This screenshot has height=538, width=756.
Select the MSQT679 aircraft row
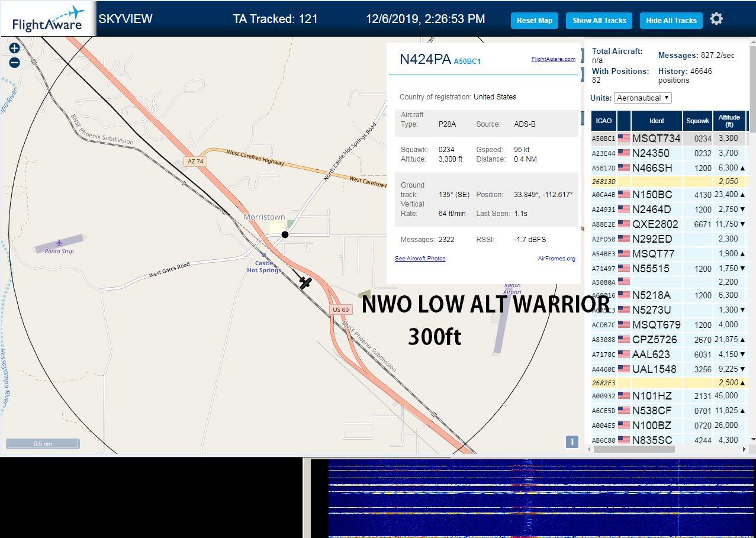pyautogui.click(x=669, y=325)
